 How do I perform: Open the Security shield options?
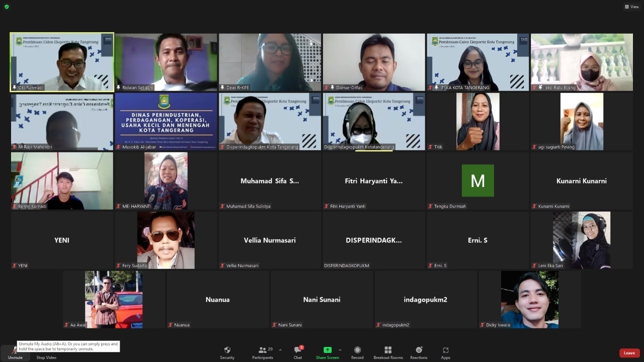tap(227, 350)
